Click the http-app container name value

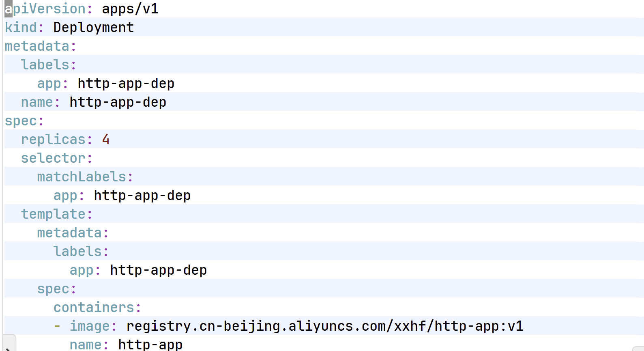(150, 345)
